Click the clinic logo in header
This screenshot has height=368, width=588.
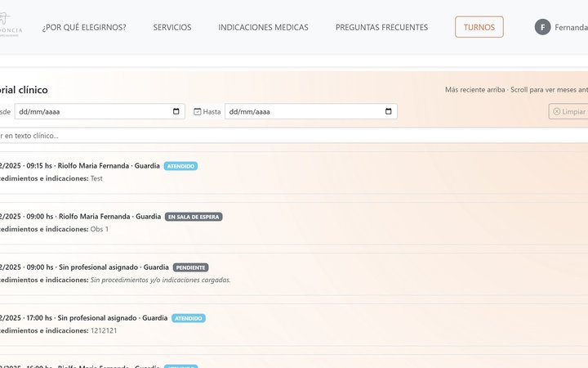click(x=11, y=25)
